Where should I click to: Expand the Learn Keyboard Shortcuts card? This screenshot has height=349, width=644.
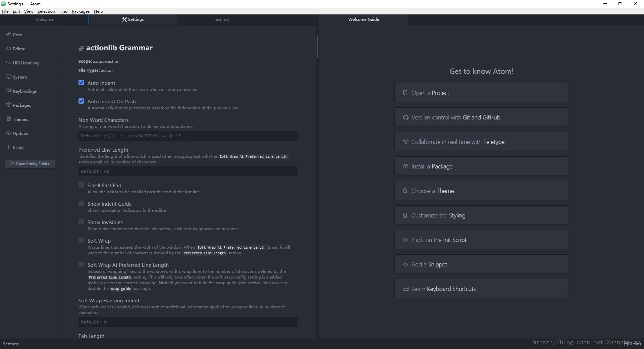[482, 289]
